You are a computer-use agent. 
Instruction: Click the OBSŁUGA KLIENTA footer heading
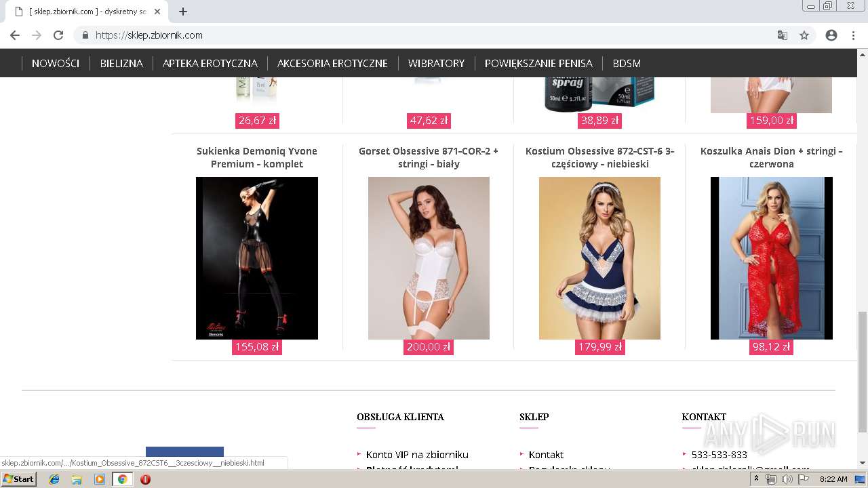[x=400, y=417]
